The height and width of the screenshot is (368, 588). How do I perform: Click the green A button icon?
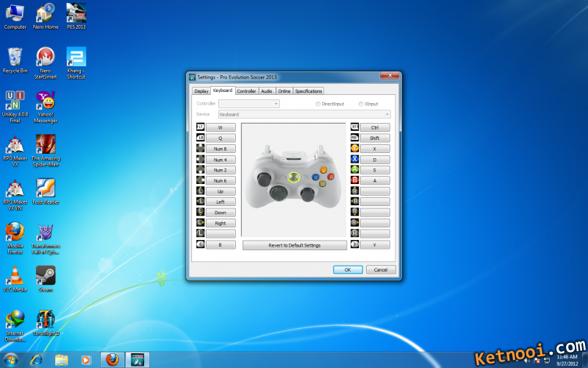point(354,170)
